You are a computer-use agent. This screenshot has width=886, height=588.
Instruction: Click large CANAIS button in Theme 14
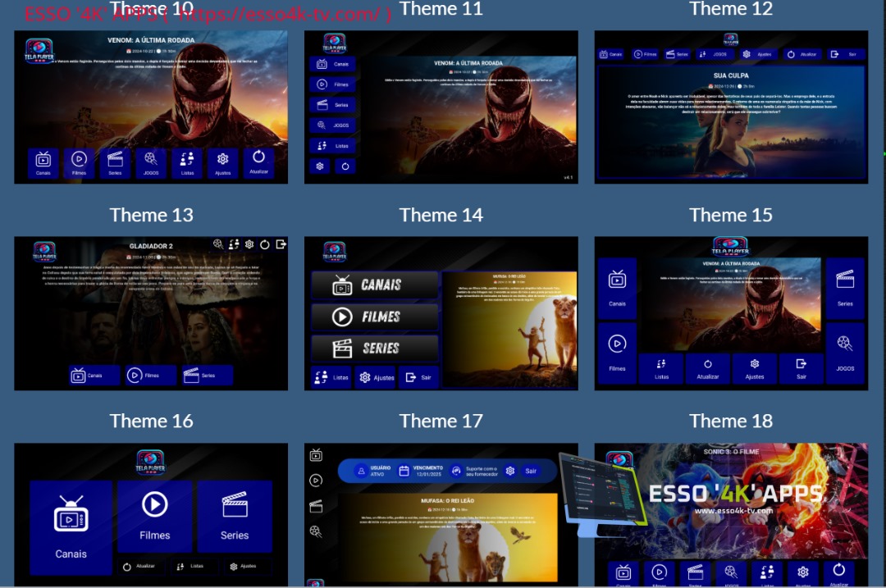click(375, 285)
